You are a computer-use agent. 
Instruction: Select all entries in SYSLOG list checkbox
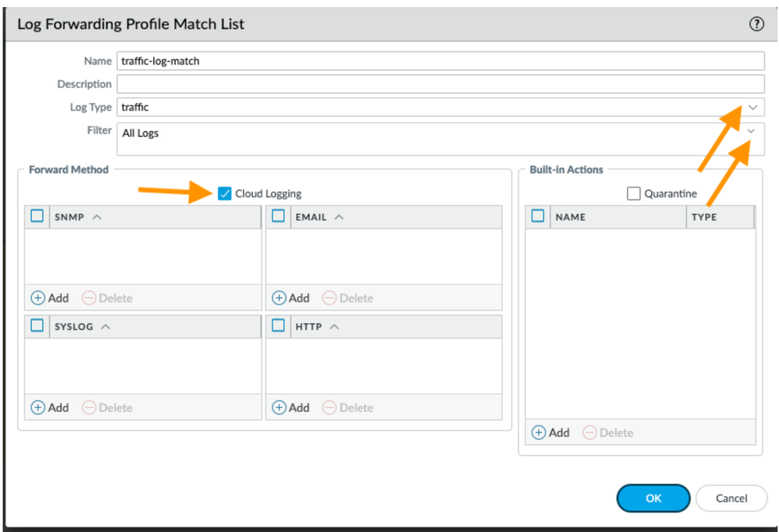pos(37,326)
